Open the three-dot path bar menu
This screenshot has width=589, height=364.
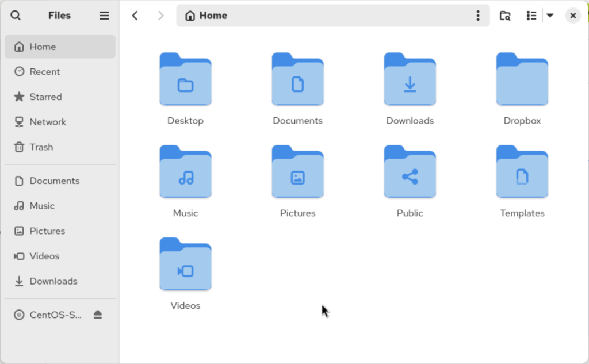(x=478, y=16)
